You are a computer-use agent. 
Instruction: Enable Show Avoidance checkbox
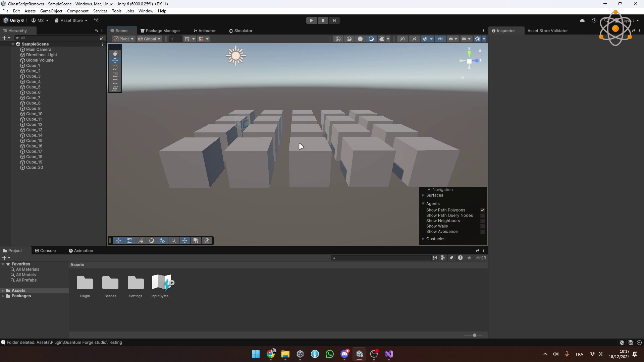[483, 232]
